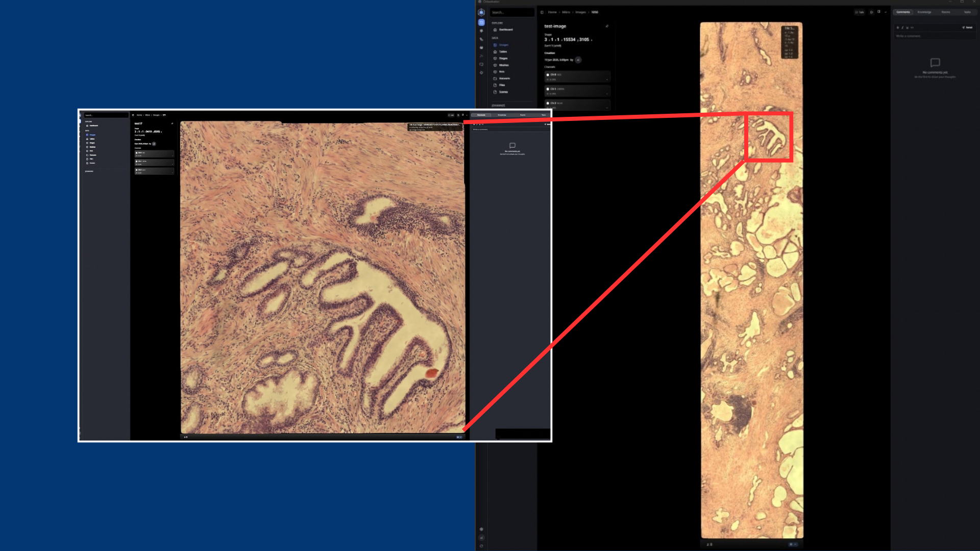Click the Bold formatting icon in comment editor
Screen dimensions: 980x551
pyautogui.click(x=898, y=28)
